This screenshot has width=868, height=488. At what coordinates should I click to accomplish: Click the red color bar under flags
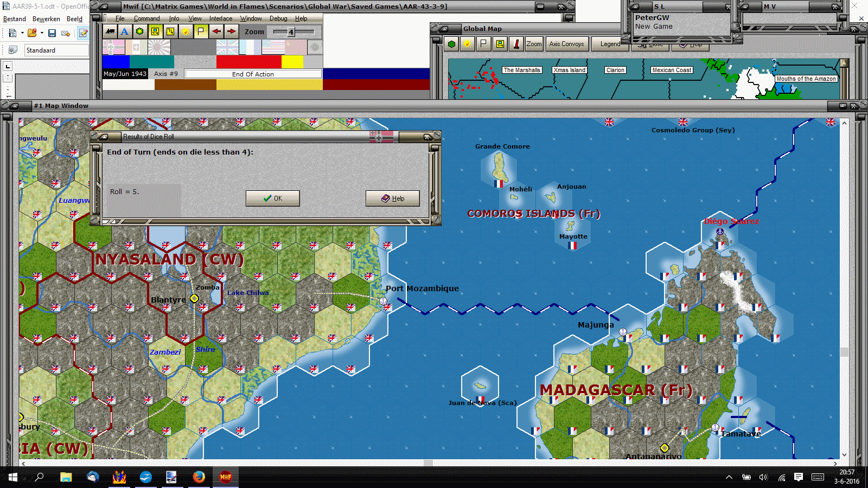(249, 62)
